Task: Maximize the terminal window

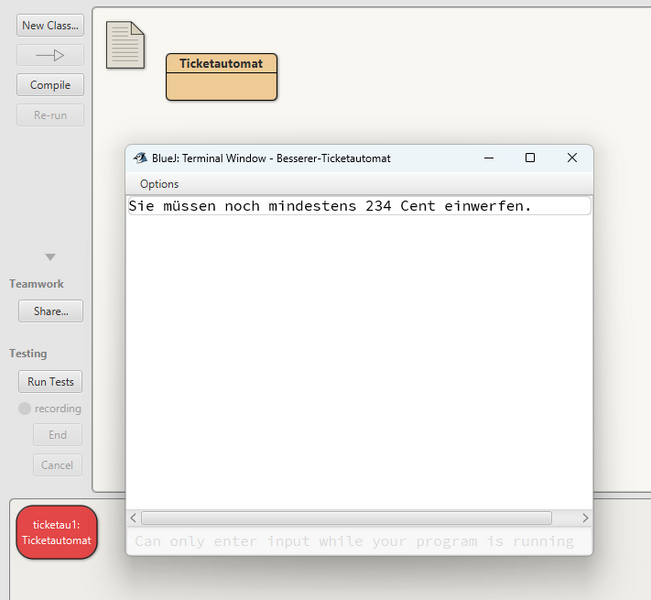Action: tap(530, 158)
